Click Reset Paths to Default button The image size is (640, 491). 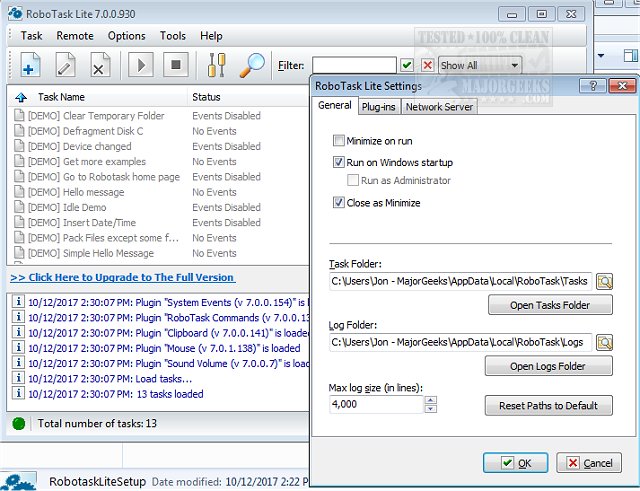[x=548, y=405]
